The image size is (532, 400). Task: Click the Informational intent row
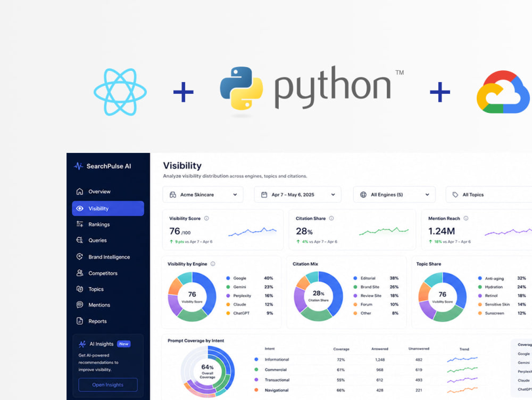click(x=367, y=360)
